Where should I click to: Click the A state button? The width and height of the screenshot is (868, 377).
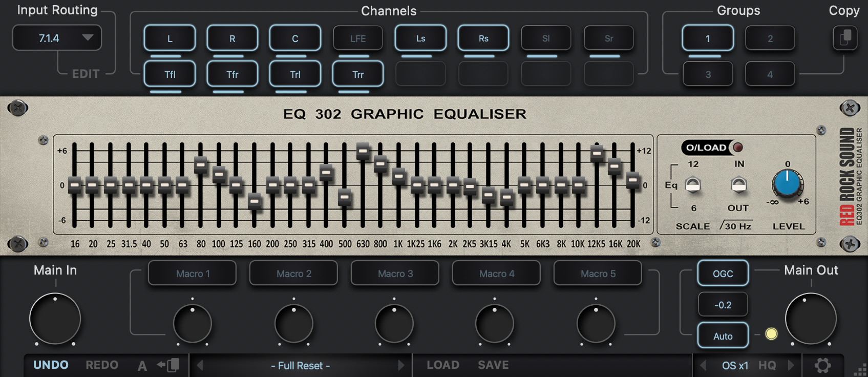[142, 366]
